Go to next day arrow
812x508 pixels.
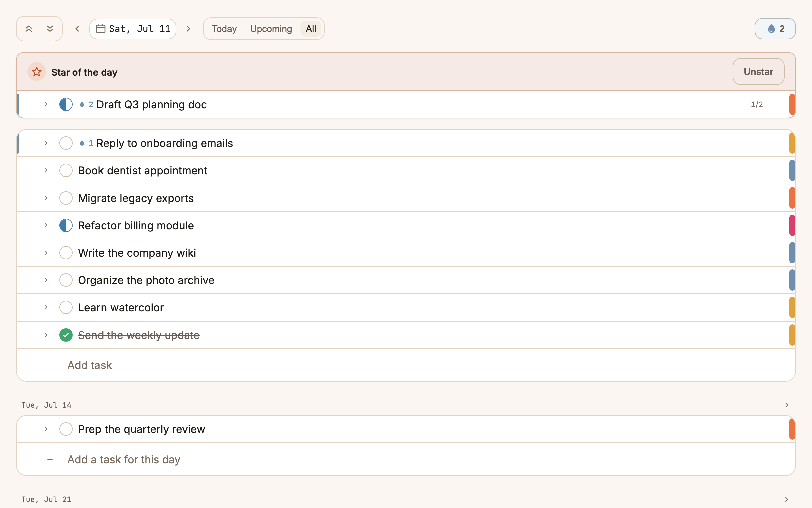189,29
